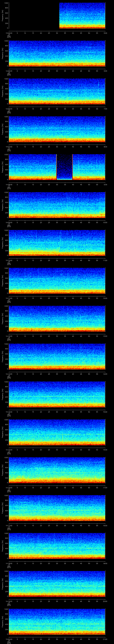Click the Frequency (Hz) axis title of the 14:10:00 panel
This screenshot has width=114, height=644.
click(3, 243)
